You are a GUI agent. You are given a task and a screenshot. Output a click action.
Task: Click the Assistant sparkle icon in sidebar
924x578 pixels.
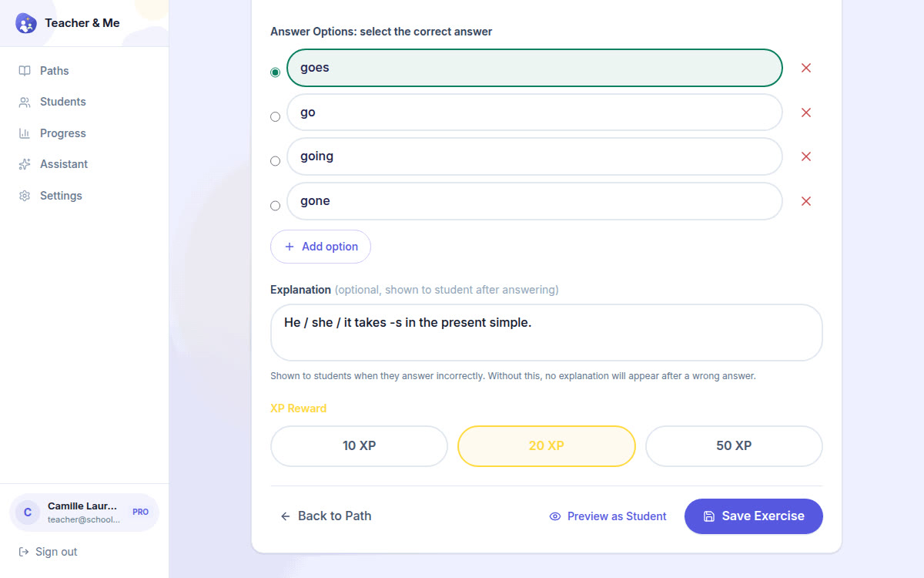tap(25, 164)
